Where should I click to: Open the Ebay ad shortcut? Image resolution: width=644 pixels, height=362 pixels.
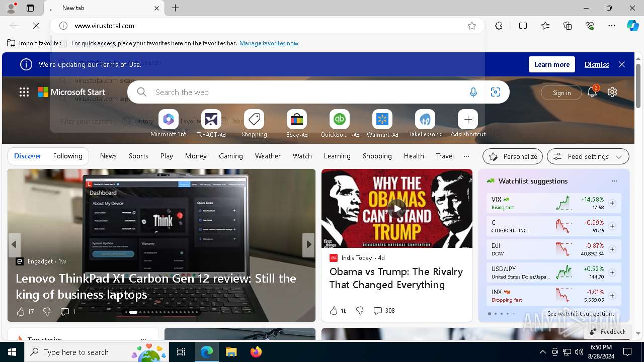pos(297,119)
